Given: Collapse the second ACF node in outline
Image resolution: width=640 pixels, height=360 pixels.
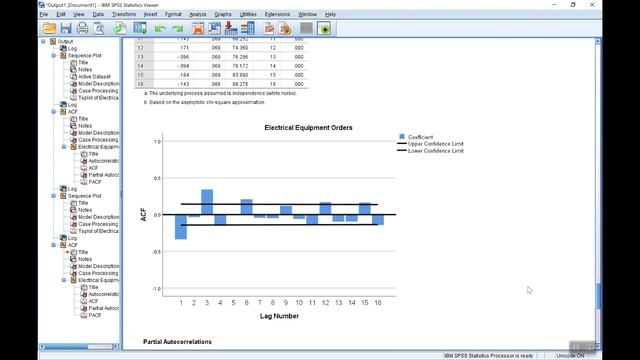Looking at the screenshot, I should pyautogui.click(x=53, y=245).
